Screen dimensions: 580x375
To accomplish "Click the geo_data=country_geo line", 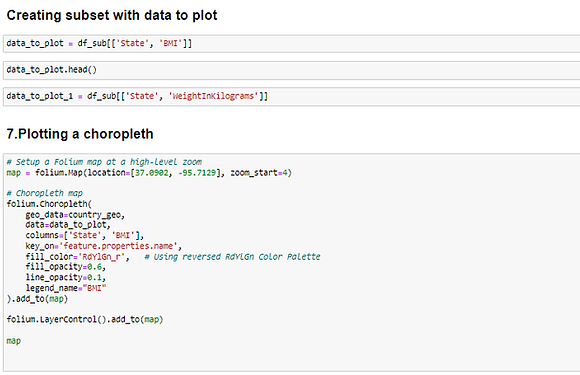I will click(x=75, y=214).
